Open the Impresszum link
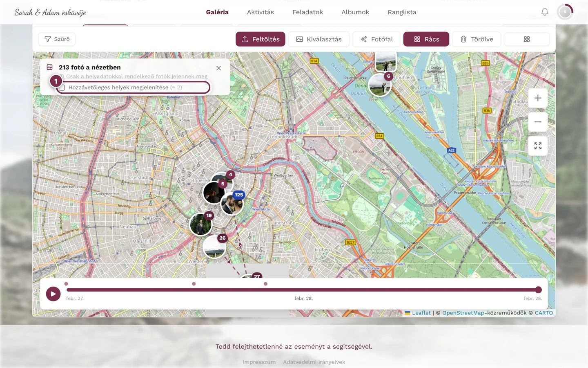 pyautogui.click(x=259, y=362)
